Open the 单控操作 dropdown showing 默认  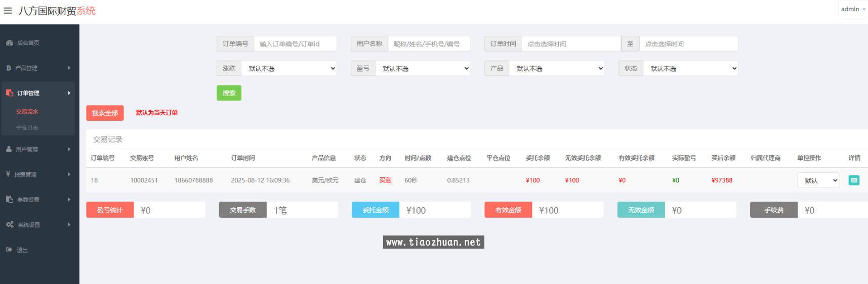coord(818,180)
